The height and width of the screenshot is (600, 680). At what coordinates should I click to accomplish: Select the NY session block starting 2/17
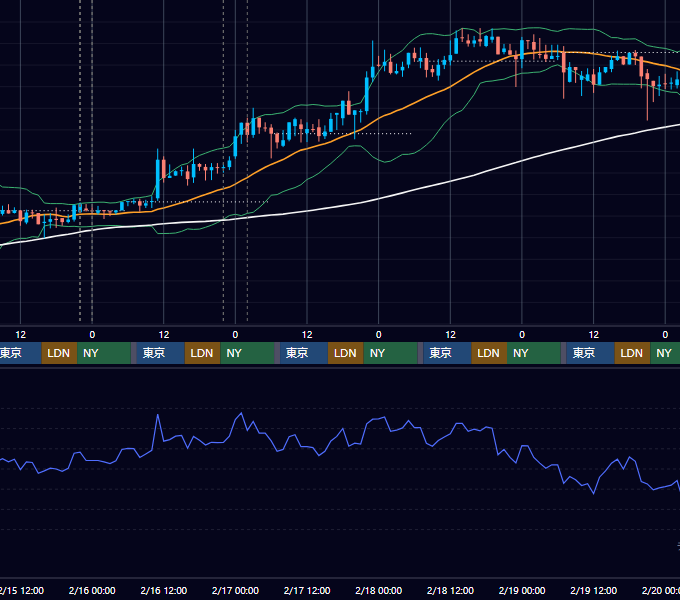(390, 353)
